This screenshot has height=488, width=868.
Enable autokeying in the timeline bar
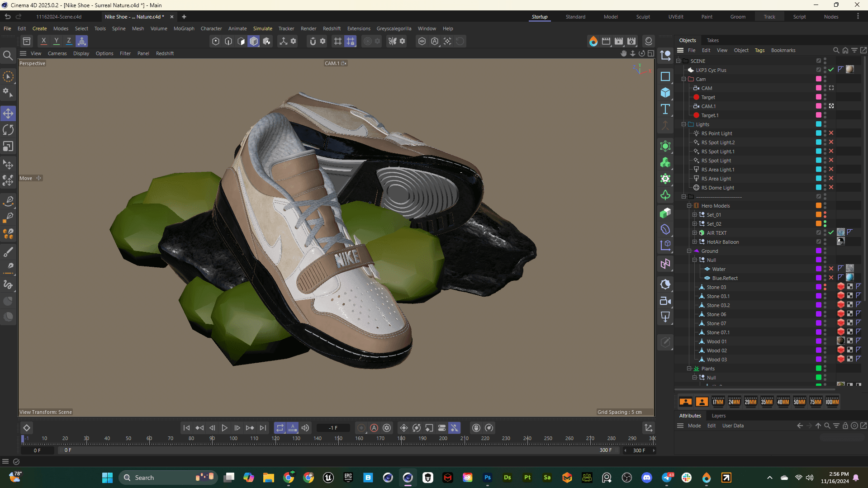click(374, 428)
